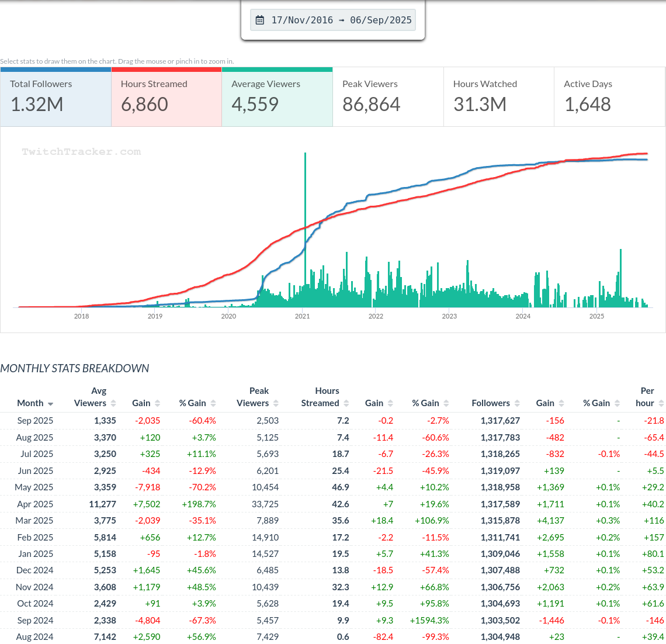Select the Apr 2025 month cell
The height and width of the screenshot is (644, 666).
coord(35,504)
